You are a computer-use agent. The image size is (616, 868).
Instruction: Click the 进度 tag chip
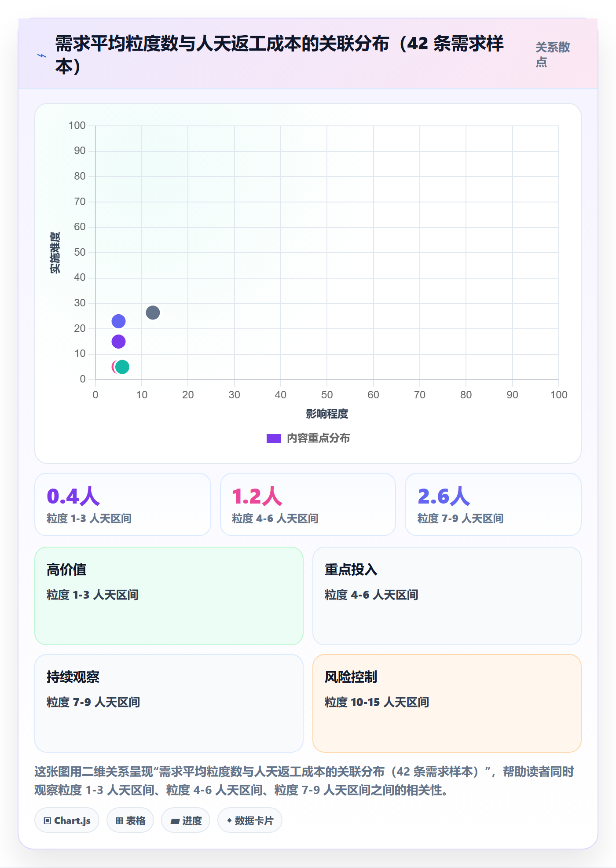click(x=186, y=820)
